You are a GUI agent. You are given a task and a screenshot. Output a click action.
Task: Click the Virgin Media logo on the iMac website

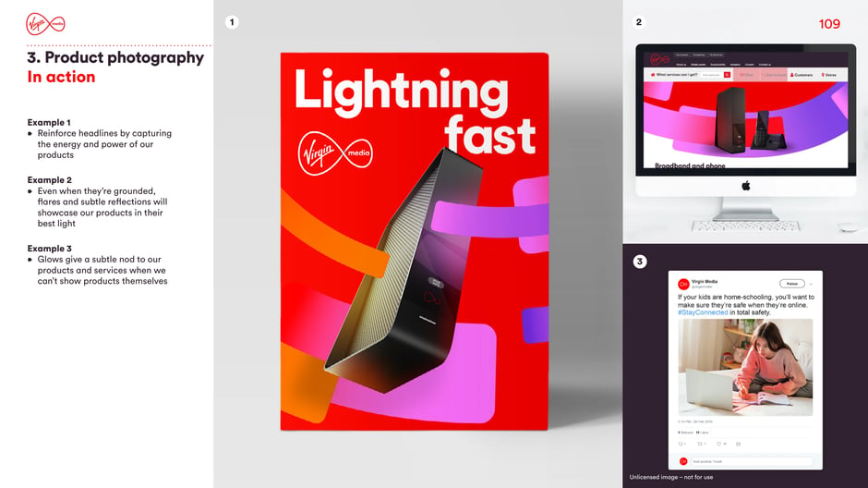660,59
